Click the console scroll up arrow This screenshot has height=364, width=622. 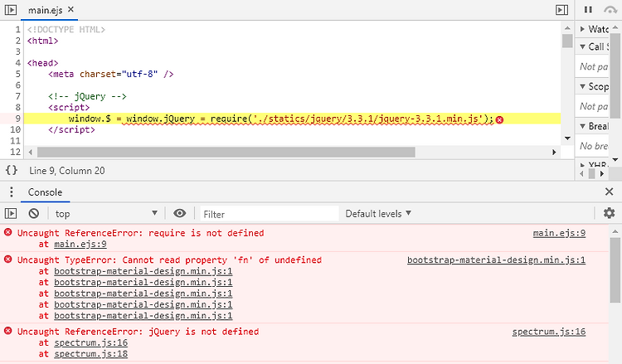615,231
